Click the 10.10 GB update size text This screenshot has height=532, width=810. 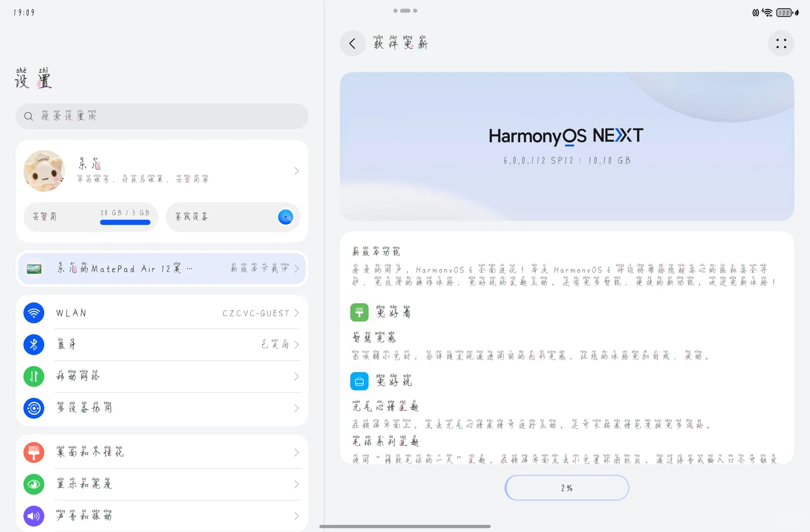[609, 161]
